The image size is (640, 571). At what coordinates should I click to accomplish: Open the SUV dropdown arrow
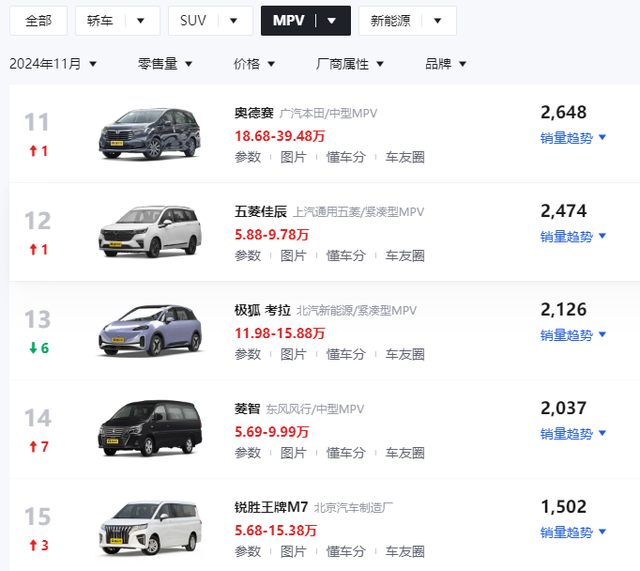(233, 21)
